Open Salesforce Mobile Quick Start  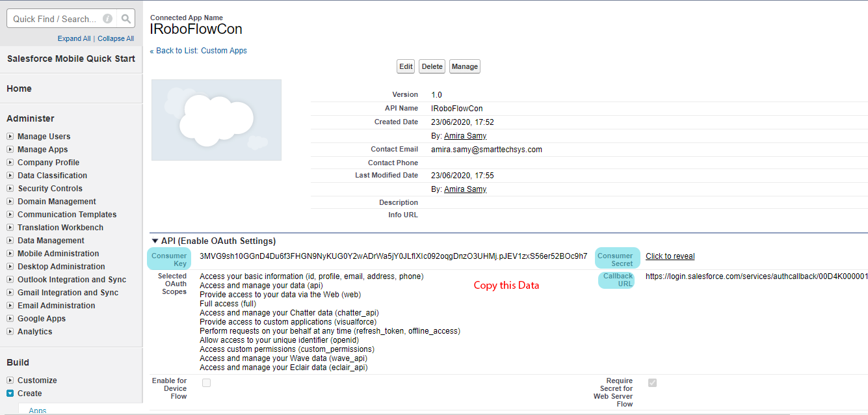click(x=71, y=59)
